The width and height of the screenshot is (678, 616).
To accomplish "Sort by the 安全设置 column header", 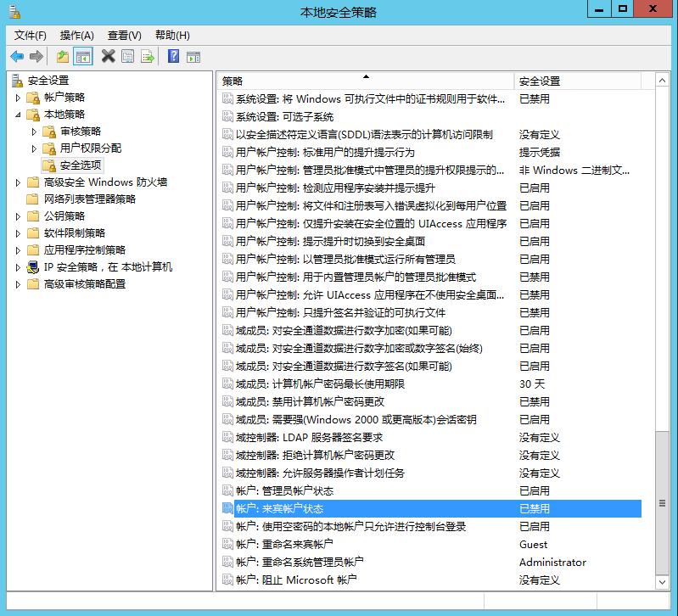I will point(578,81).
